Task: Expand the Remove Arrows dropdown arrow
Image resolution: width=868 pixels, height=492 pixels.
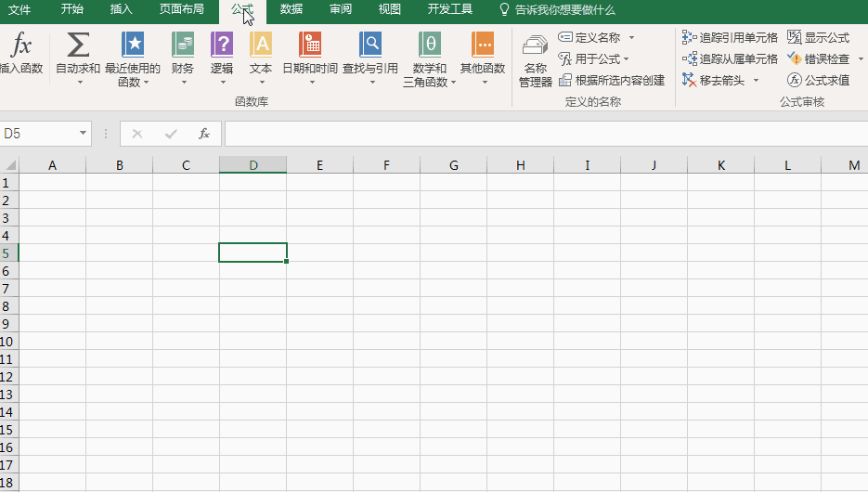Action: coord(757,80)
